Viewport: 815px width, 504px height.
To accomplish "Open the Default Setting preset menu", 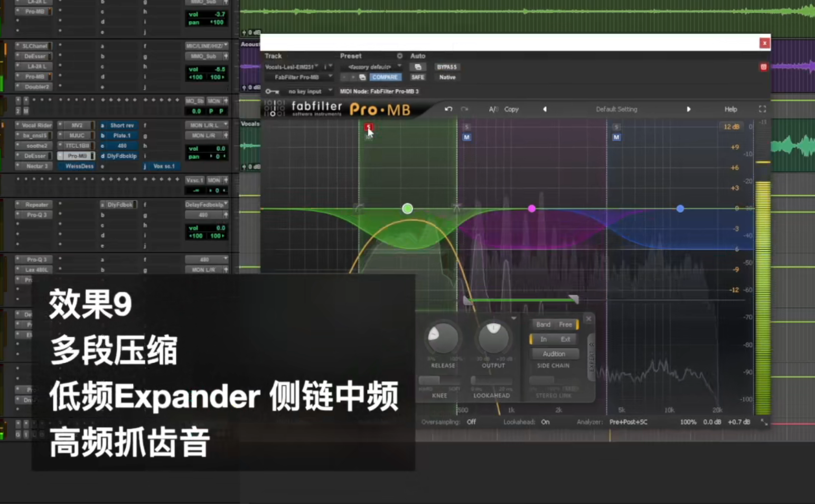I will click(616, 109).
